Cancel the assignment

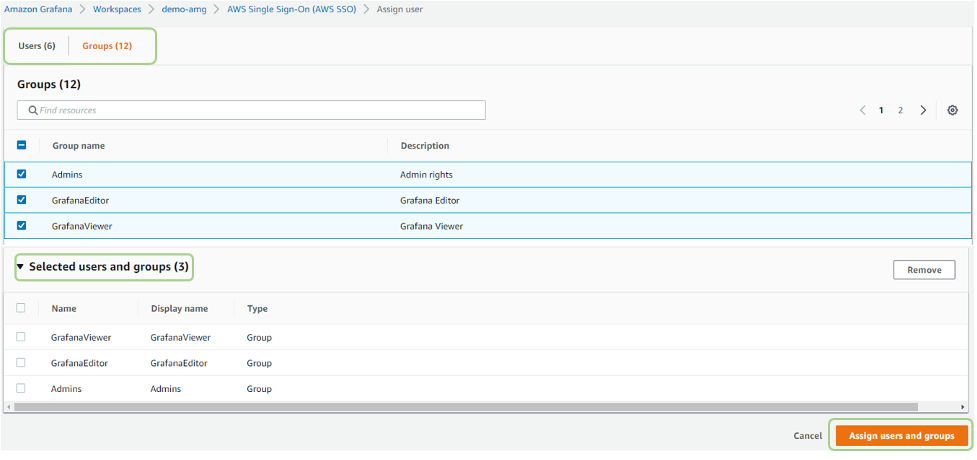pos(808,436)
